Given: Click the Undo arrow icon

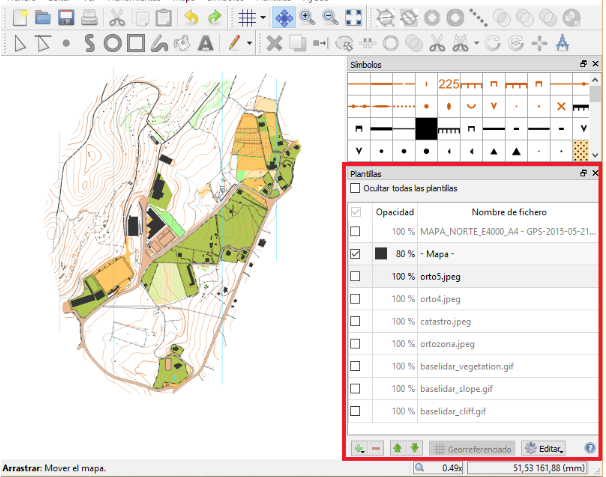Looking at the screenshot, I should tap(190, 17).
